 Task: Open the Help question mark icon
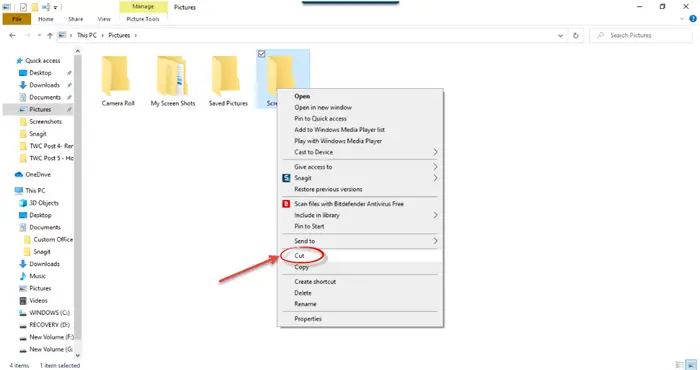click(693, 19)
